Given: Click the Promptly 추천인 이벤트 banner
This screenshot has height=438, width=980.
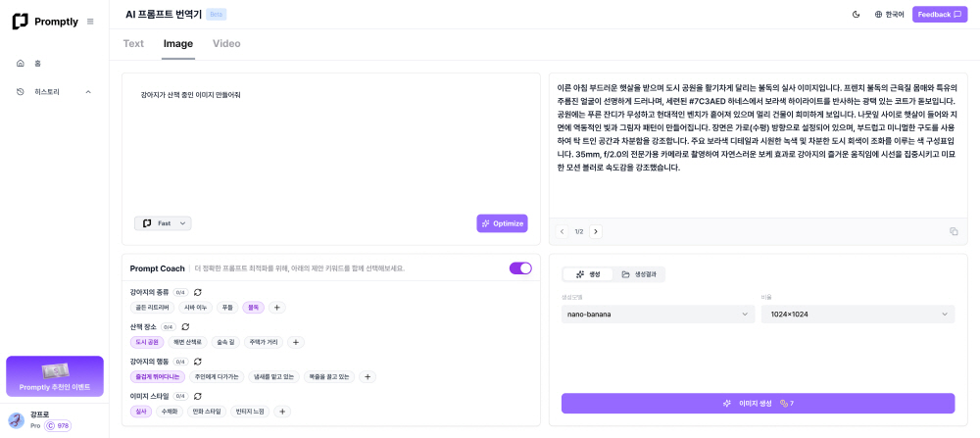Looking at the screenshot, I should pyautogui.click(x=55, y=376).
